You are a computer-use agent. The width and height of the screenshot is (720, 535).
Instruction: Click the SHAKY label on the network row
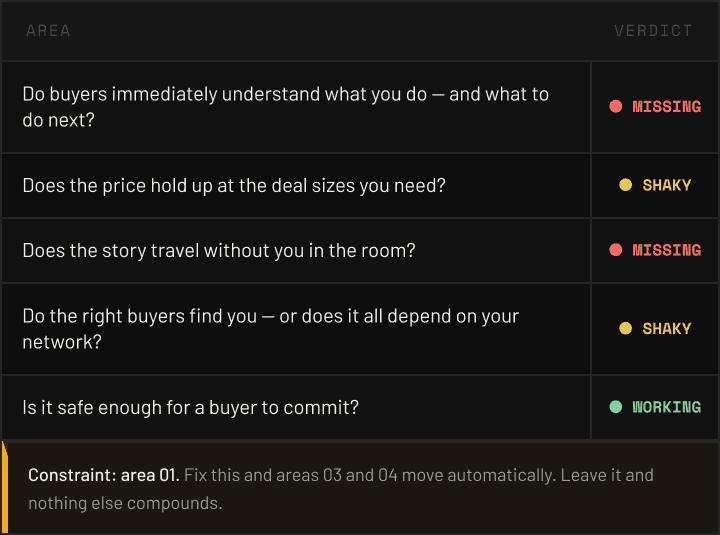pyautogui.click(x=667, y=328)
